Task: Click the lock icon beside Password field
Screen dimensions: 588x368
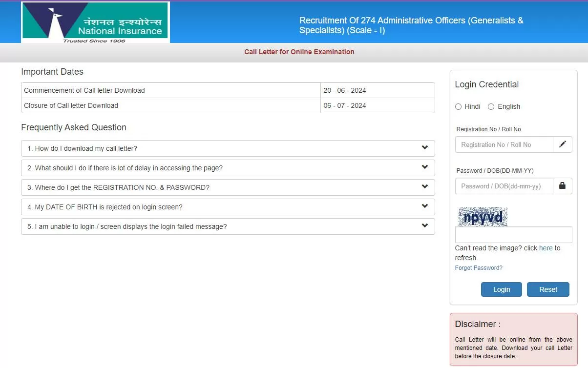Action: pyautogui.click(x=562, y=186)
